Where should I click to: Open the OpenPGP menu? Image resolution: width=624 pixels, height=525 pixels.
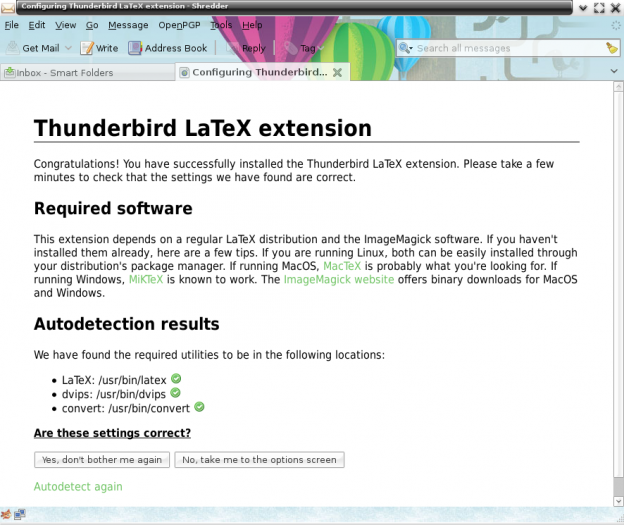pos(179,25)
